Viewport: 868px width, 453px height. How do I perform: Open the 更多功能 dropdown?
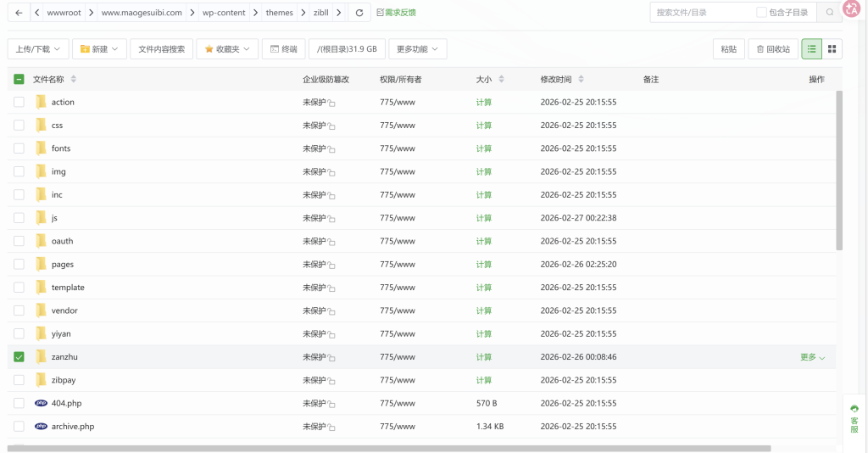pyautogui.click(x=417, y=48)
